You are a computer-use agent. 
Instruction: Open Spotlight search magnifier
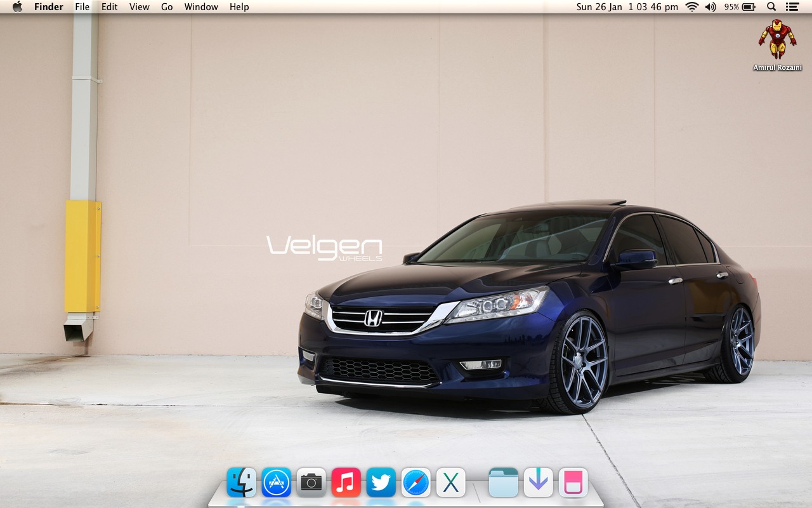coord(771,7)
